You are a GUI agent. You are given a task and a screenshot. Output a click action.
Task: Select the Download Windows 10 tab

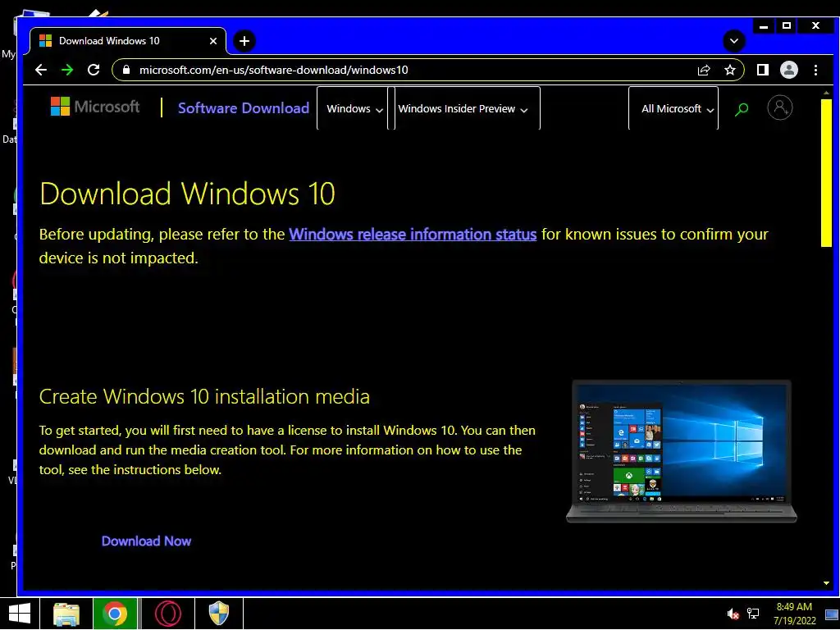(x=127, y=41)
